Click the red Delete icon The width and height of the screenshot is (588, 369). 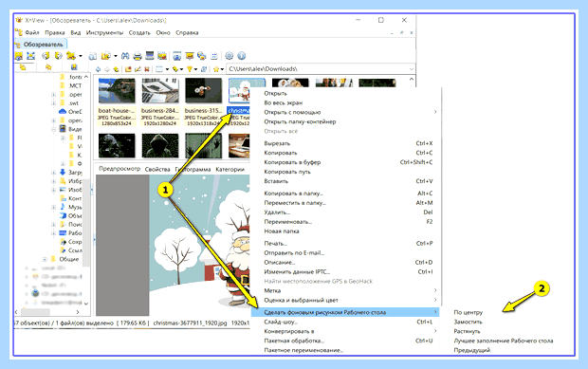click(x=147, y=69)
